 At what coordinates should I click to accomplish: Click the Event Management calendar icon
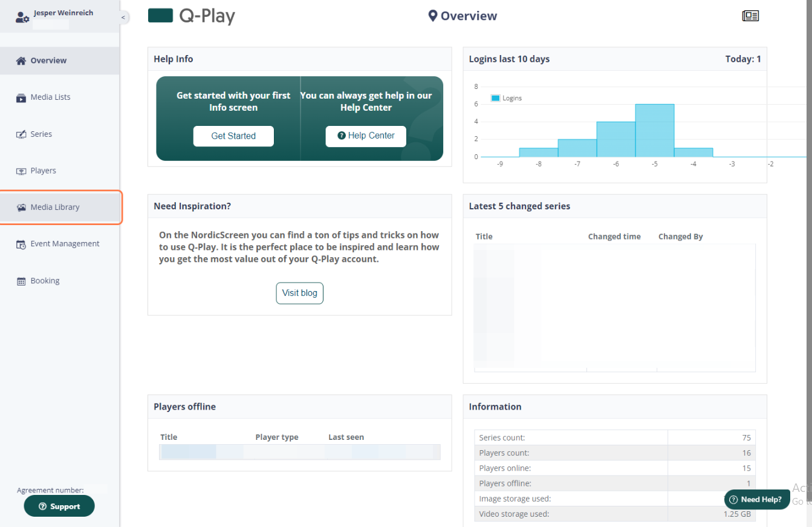pos(21,244)
